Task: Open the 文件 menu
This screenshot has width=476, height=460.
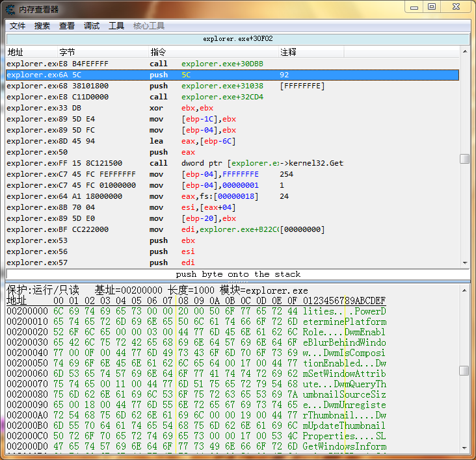Action: coord(18,26)
